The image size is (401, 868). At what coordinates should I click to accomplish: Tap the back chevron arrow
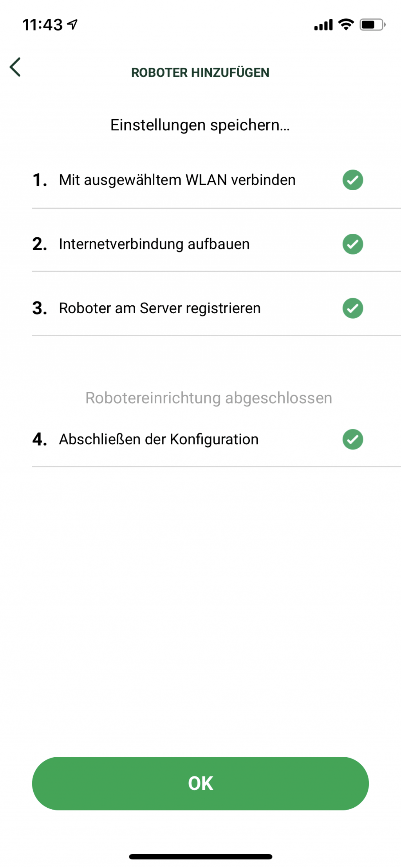(x=16, y=67)
